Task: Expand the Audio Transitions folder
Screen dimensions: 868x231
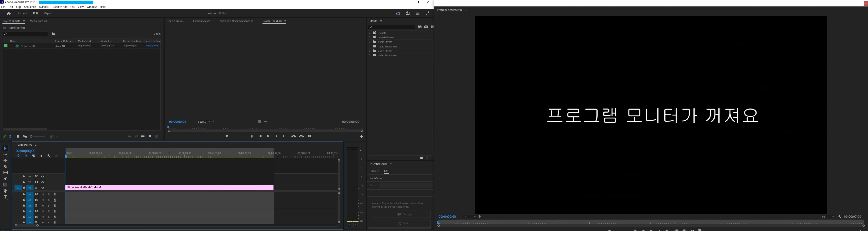Action: [x=370, y=46]
